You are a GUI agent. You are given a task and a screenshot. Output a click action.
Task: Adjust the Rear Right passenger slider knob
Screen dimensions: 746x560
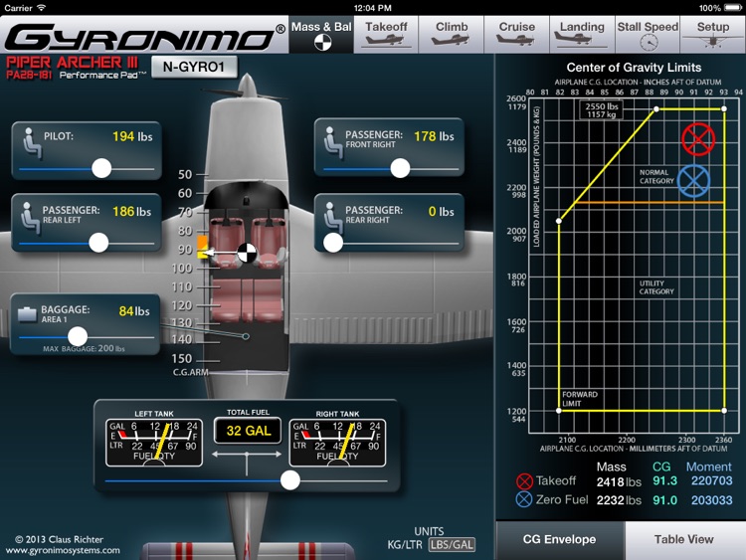pyautogui.click(x=333, y=243)
